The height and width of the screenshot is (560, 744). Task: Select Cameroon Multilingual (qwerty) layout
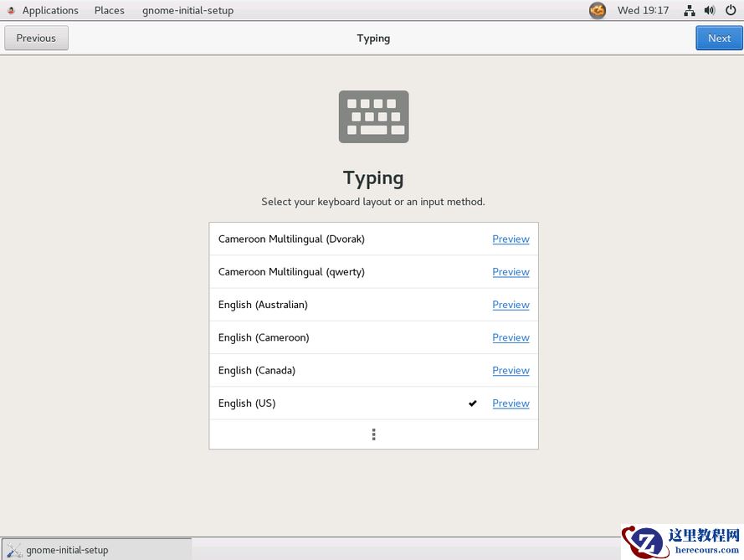(373, 271)
